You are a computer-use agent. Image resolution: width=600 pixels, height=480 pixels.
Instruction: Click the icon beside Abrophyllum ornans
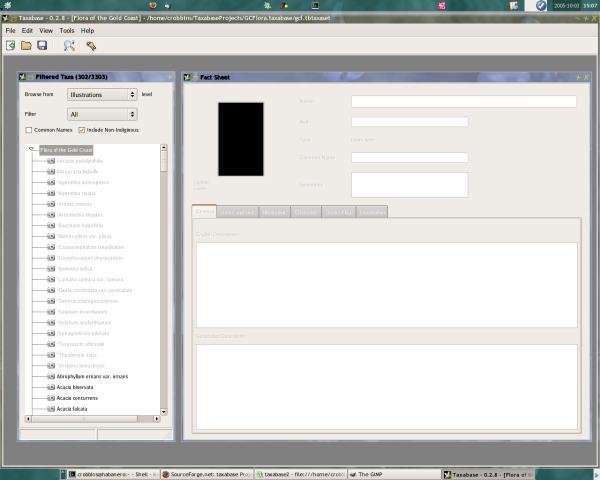(x=51, y=377)
